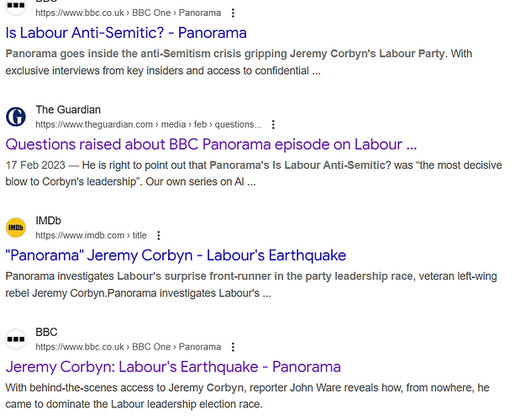531x420 pixels.
Task: Click the yellow IMDb favicon
Action: click(16, 228)
